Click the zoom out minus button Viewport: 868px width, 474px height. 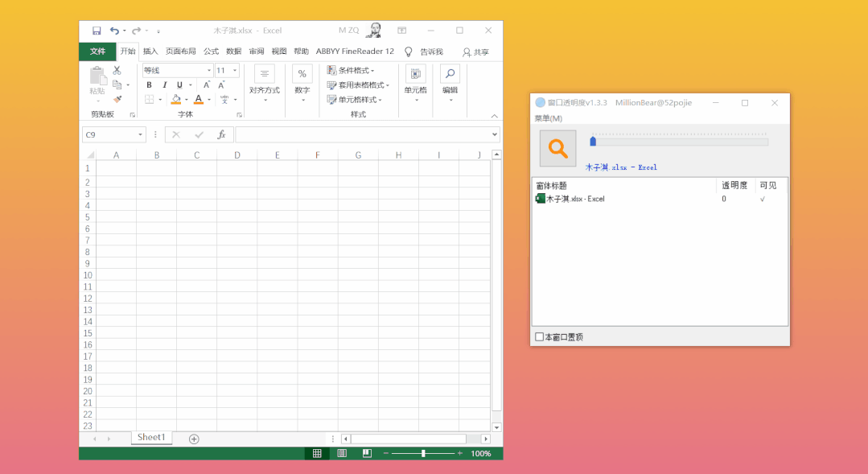[x=386, y=453]
